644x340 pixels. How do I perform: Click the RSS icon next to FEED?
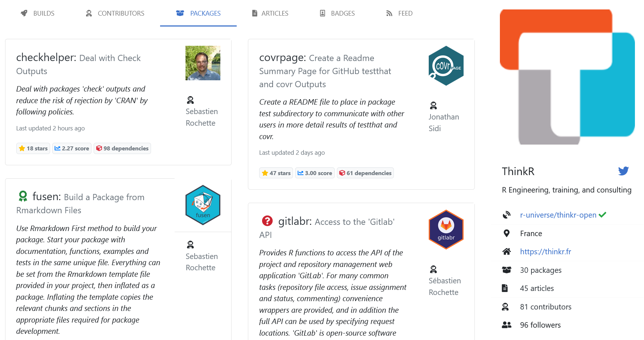pos(388,13)
